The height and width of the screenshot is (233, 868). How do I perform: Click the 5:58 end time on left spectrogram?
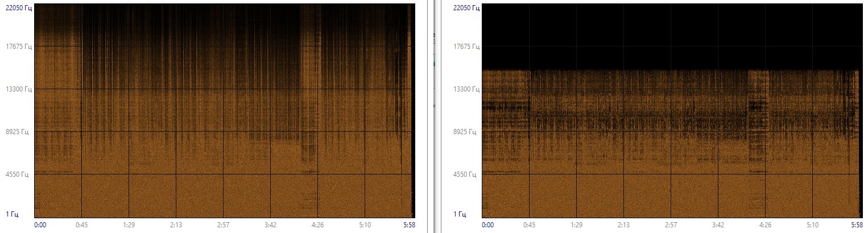[x=409, y=225]
